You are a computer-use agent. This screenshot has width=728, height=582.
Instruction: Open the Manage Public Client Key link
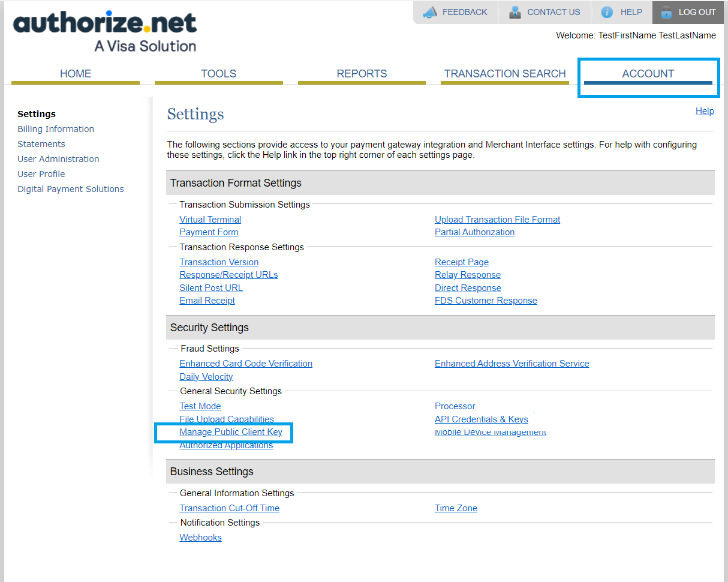pos(231,432)
